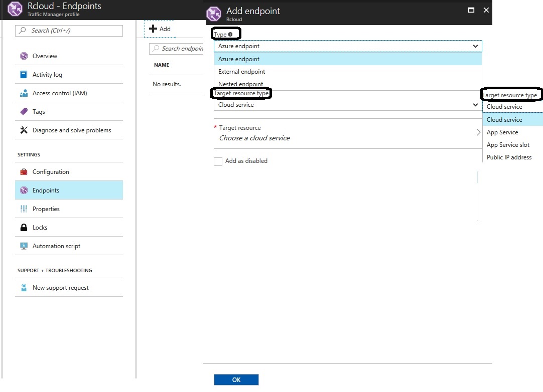The width and height of the screenshot is (543, 392).
Task: Focus the Search (Ctrl+/) box
Action: pos(69,31)
